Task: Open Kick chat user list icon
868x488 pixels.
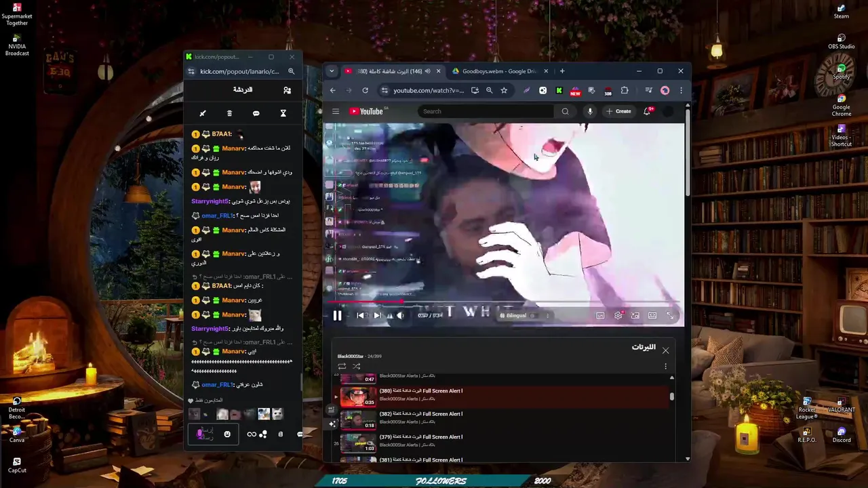Action: (287, 90)
